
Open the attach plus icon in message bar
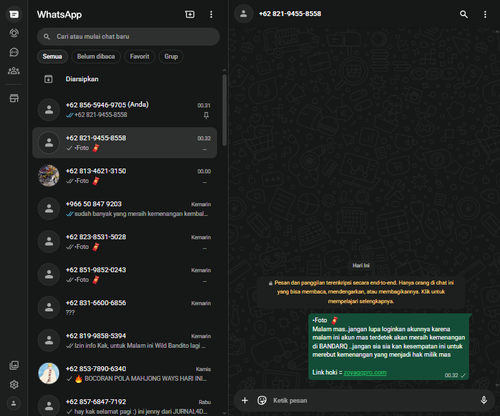pyautogui.click(x=245, y=400)
